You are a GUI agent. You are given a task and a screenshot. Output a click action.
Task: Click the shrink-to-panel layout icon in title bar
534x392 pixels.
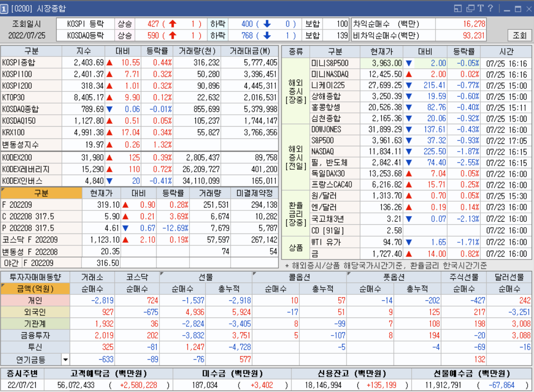coord(458,8)
